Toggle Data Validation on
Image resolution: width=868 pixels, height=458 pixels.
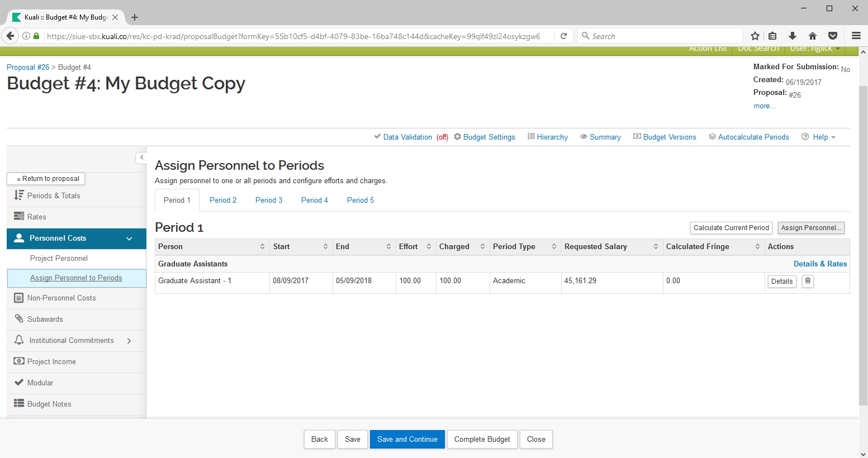point(407,137)
